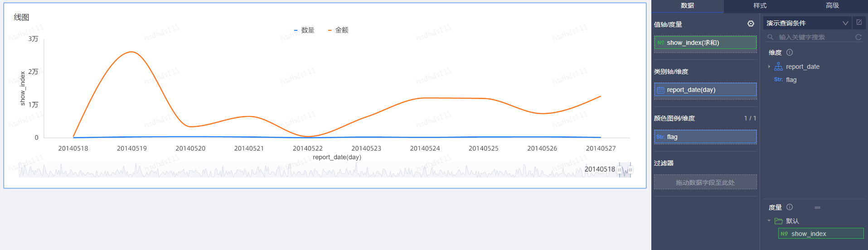The width and height of the screenshot is (868, 250).
Task: Click the hierarchy icon of report_date
Action: [778, 67]
